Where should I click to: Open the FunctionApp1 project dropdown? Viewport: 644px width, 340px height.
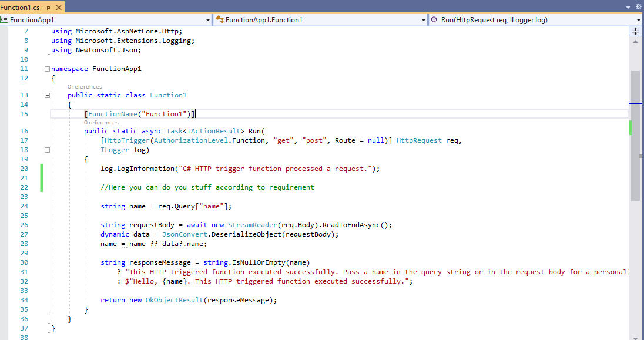tap(207, 19)
